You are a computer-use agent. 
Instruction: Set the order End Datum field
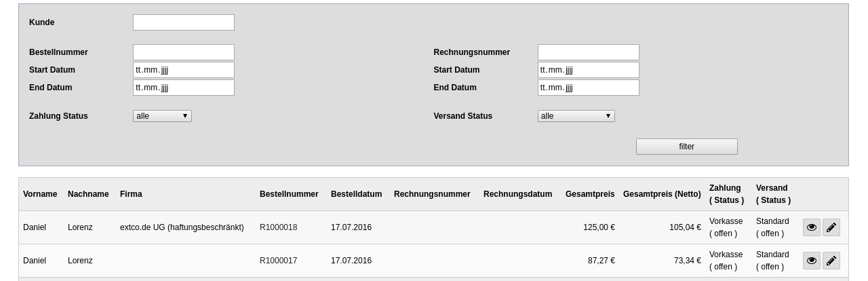[x=183, y=88]
